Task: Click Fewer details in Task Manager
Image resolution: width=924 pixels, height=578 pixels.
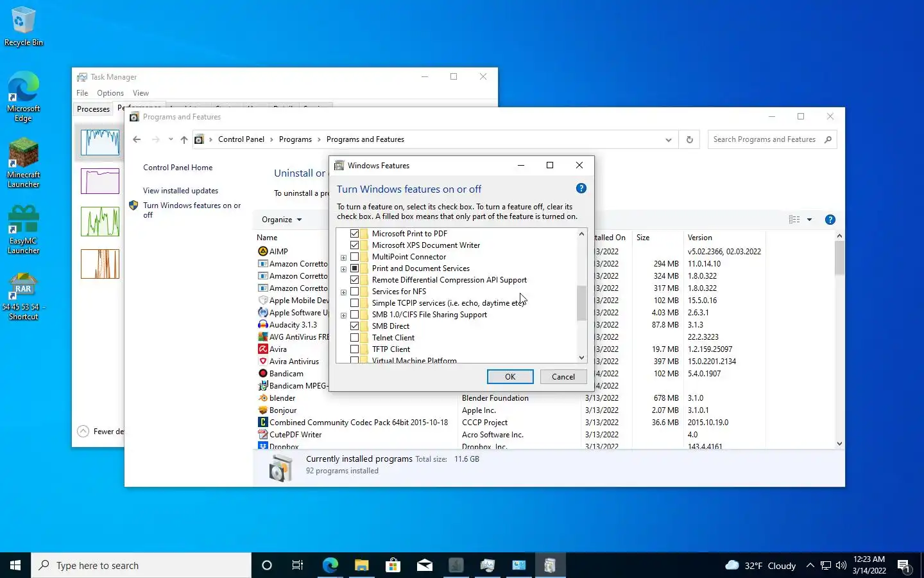Action: 101,432
